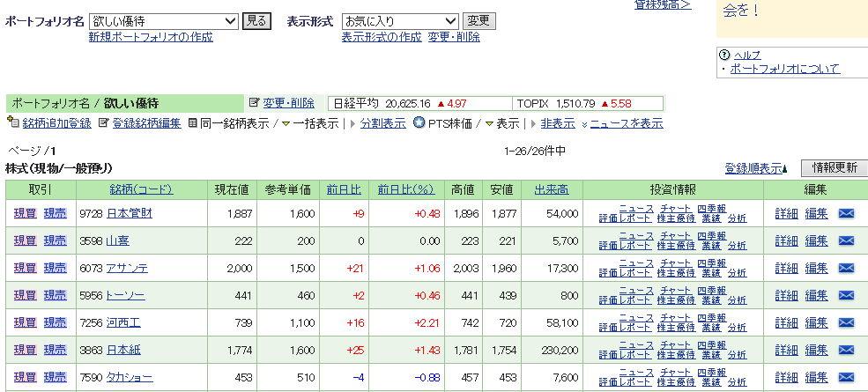
Task: Open stock name link 日本紙
Action: pos(123,351)
